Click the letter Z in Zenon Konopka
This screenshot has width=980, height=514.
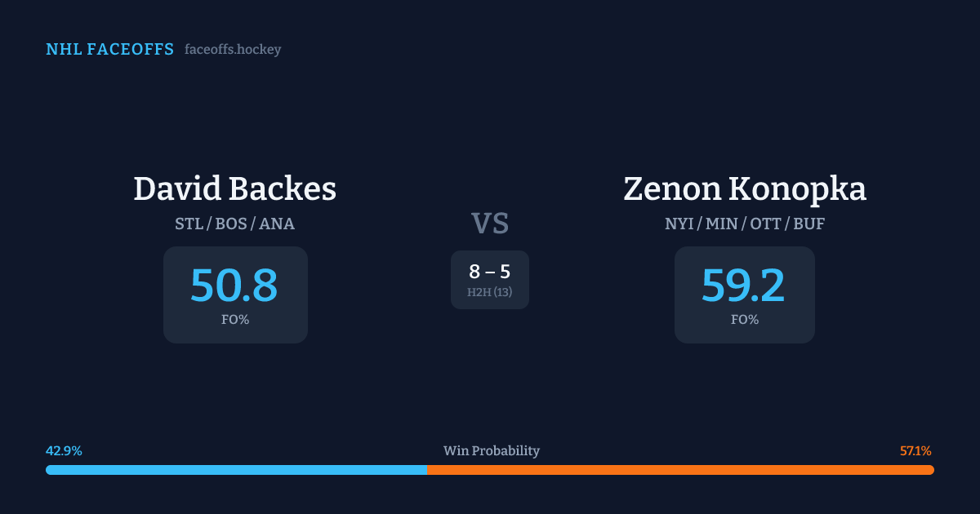click(635, 189)
